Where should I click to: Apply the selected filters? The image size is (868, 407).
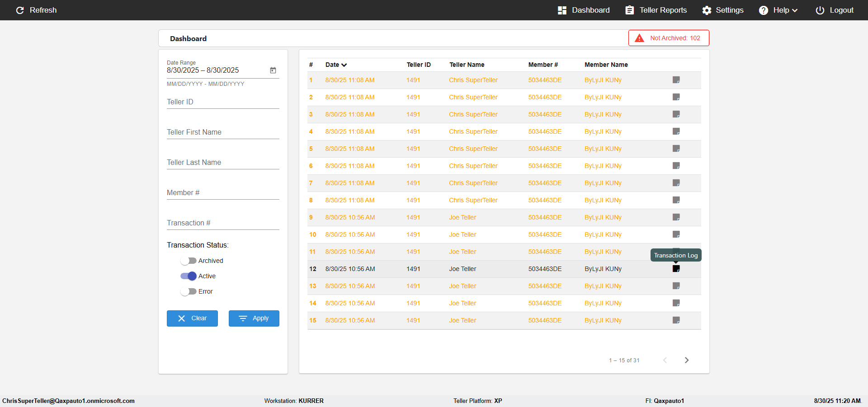pyautogui.click(x=254, y=318)
